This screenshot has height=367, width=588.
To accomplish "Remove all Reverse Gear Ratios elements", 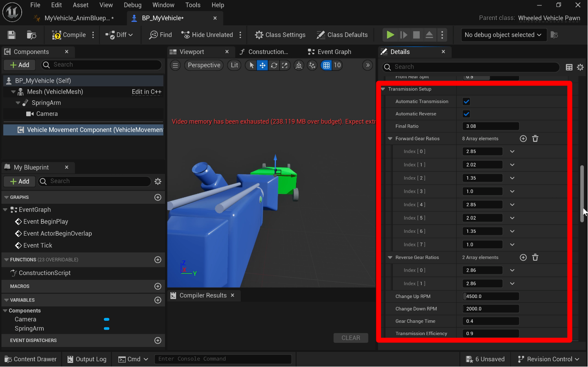I will pyautogui.click(x=535, y=257).
